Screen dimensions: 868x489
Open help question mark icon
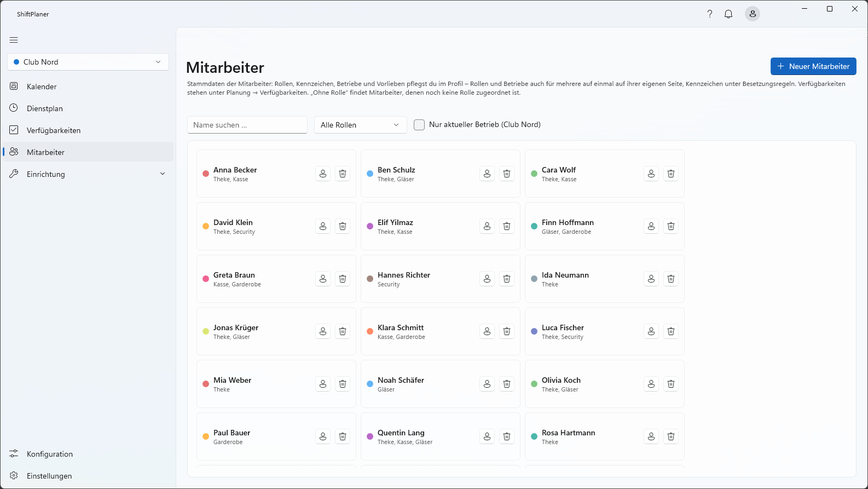pos(710,14)
